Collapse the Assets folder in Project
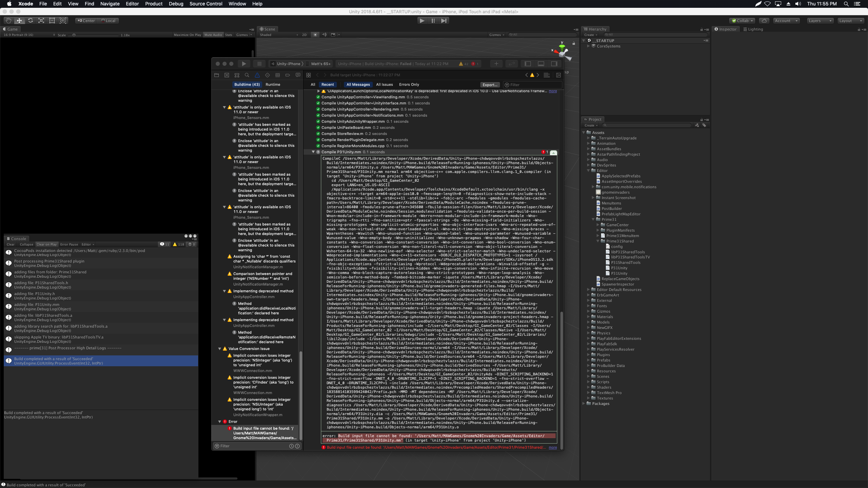This screenshot has width=868, height=488. pos(584,133)
